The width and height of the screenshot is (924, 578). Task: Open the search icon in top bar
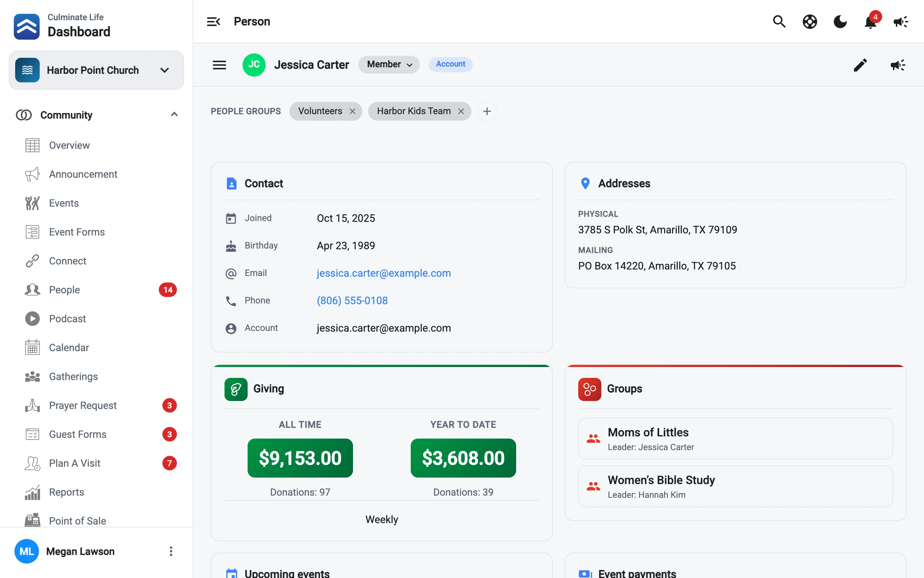point(779,21)
